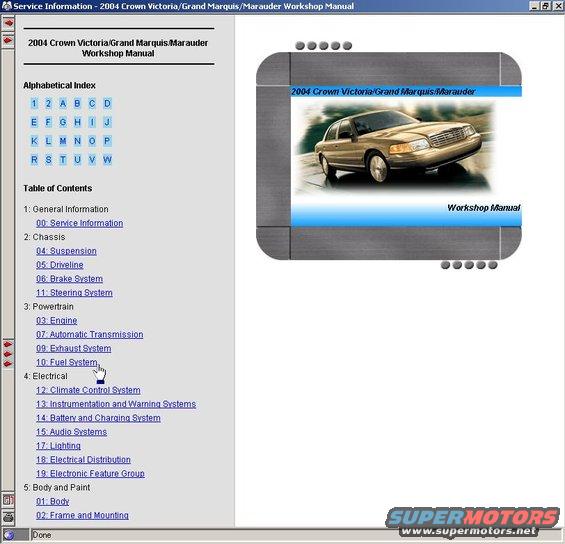Open the 00: Service Information link
This screenshot has width=565, height=544.
click(x=80, y=223)
